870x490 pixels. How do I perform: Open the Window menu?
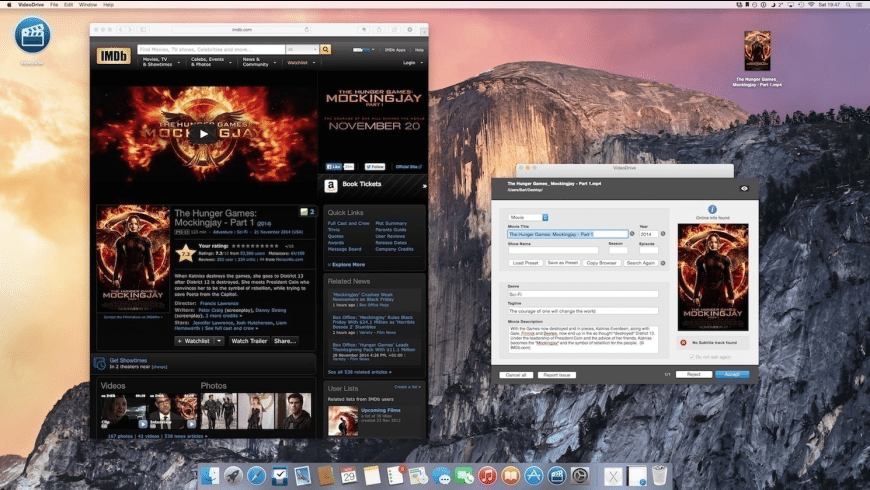point(88,4)
